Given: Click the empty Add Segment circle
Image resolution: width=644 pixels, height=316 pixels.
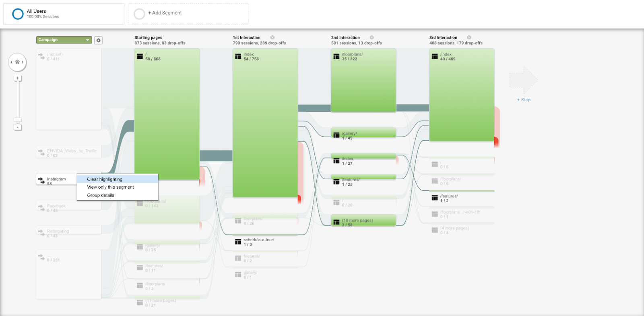Looking at the screenshot, I should 139,14.
